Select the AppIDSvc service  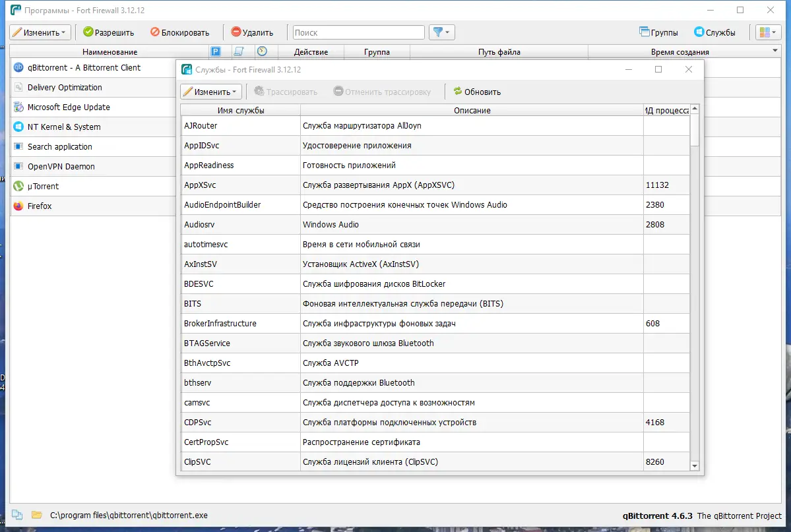pyautogui.click(x=435, y=145)
